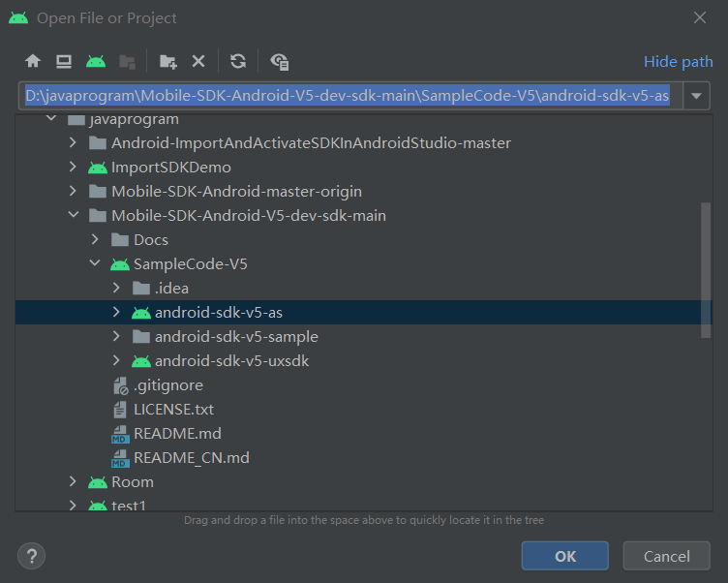Screen dimensions: 728x583
Task: Click LICENSE.txt file icon
Action: (x=120, y=410)
